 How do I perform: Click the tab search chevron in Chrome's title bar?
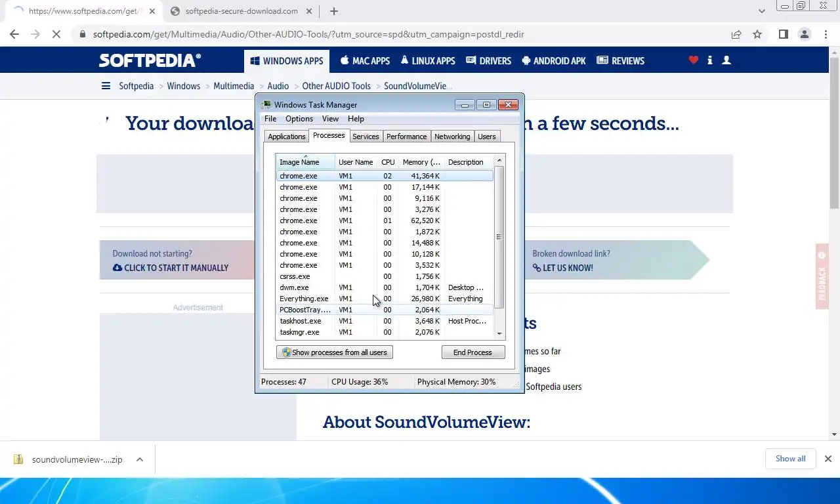(x=762, y=11)
